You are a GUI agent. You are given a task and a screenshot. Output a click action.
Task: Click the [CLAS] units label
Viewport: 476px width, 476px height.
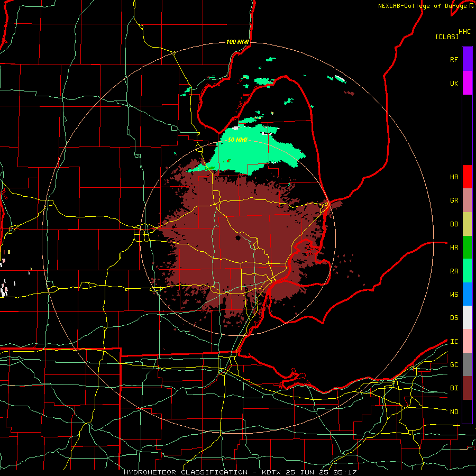pyautogui.click(x=447, y=36)
